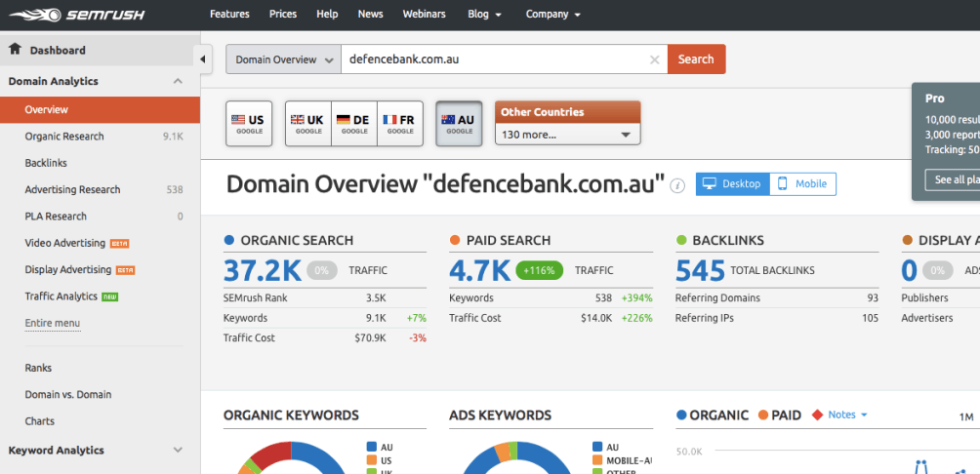Switch to Desktop view
980x474 pixels.
tap(732, 183)
